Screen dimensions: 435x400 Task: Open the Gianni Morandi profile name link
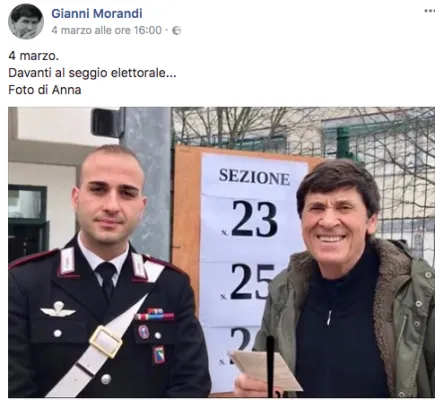coord(97,14)
